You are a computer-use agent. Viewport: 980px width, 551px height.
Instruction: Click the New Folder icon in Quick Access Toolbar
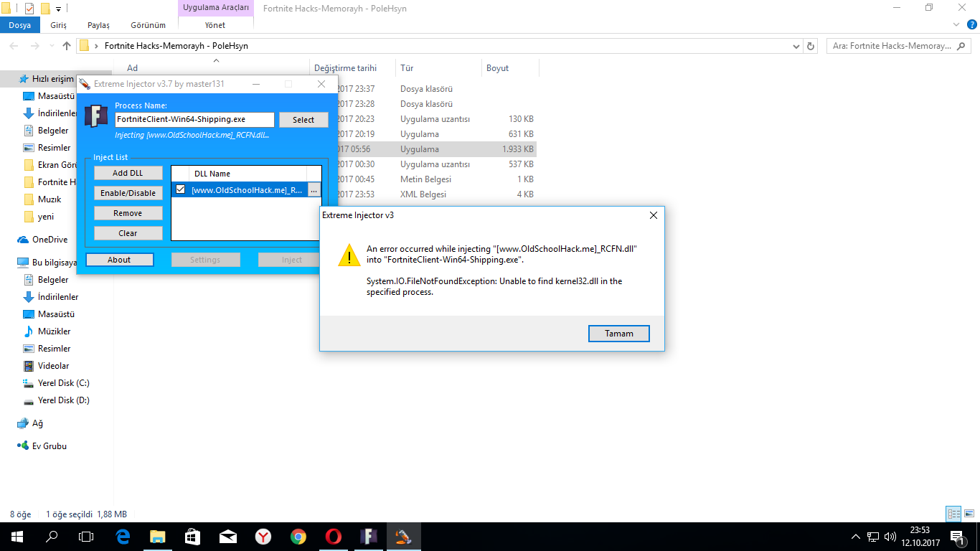[45, 9]
